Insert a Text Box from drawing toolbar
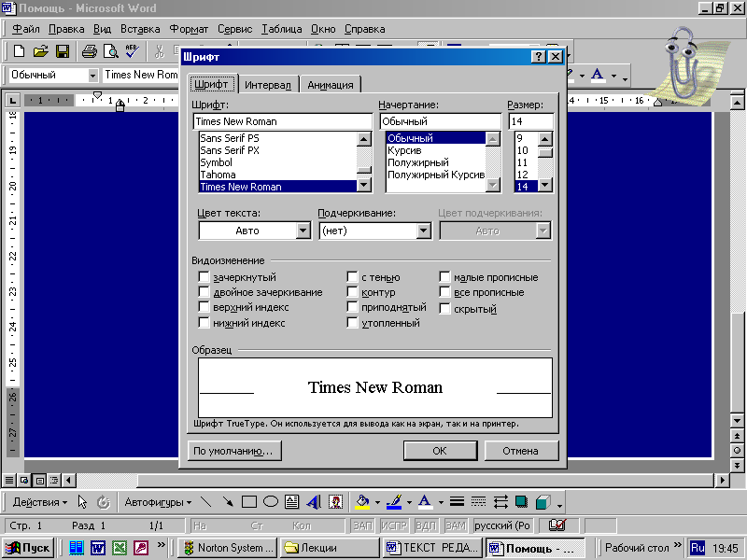This screenshot has width=747, height=560. pos(291,502)
